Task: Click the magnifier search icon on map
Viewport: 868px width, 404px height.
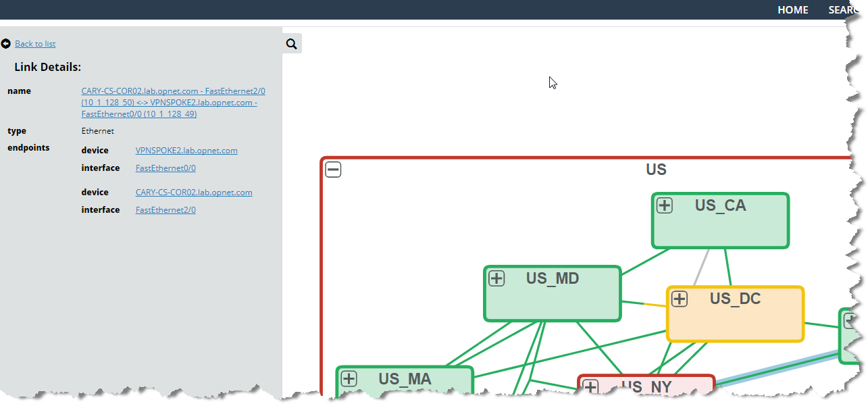Action: pyautogui.click(x=291, y=44)
